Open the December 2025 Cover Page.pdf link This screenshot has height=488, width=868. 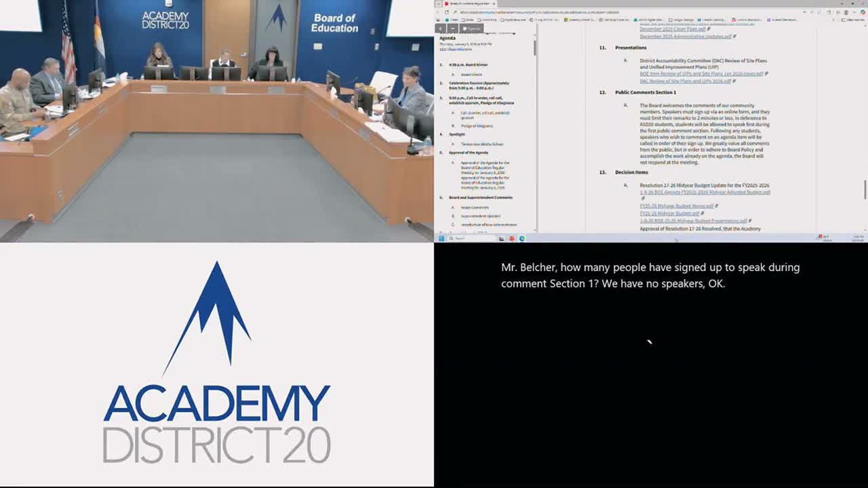[673, 29]
